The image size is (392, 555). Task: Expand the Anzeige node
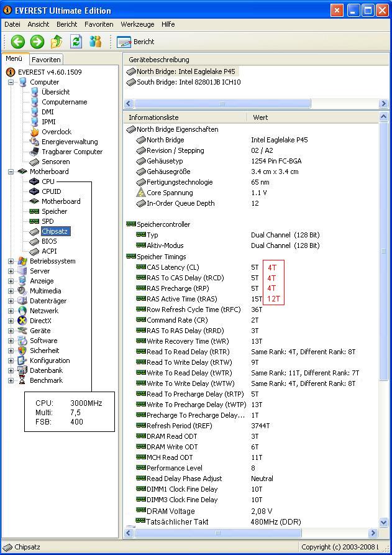pos(11,281)
